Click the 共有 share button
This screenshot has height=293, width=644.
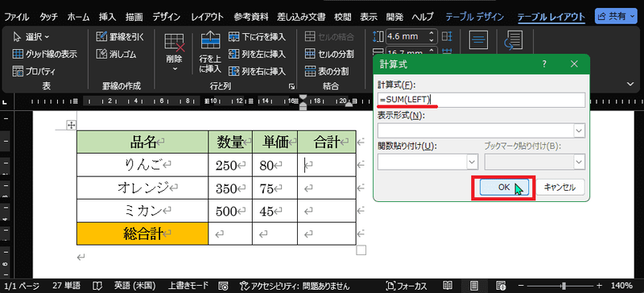617,17
